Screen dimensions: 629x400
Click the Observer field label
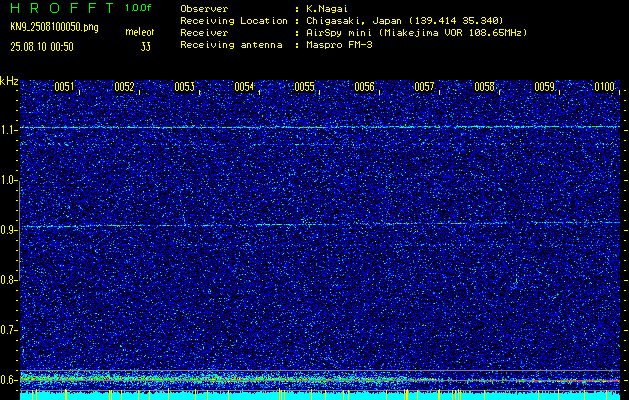point(204,8)
